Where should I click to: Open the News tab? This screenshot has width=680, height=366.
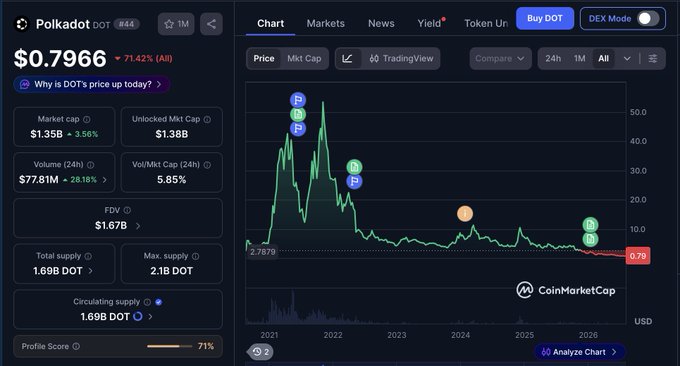381,23
